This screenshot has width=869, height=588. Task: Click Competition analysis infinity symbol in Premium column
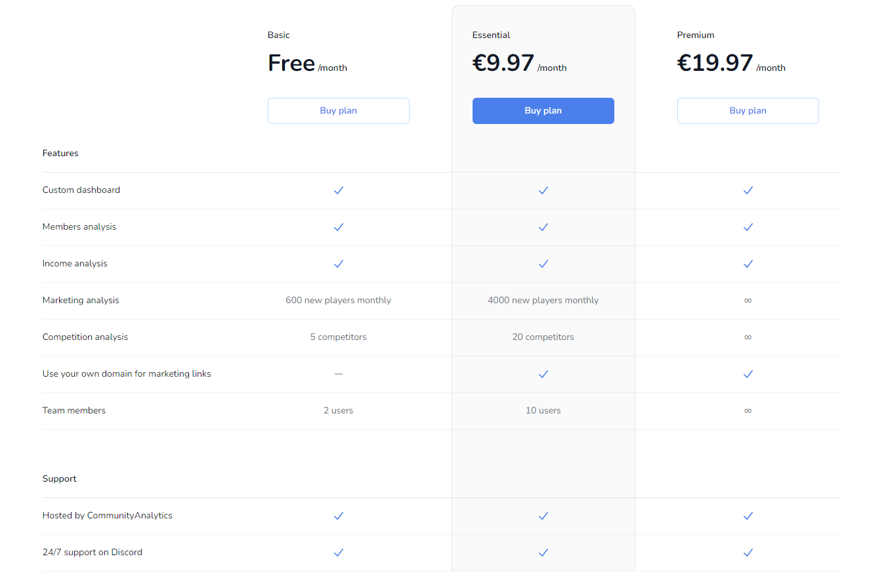pos(748,337)
